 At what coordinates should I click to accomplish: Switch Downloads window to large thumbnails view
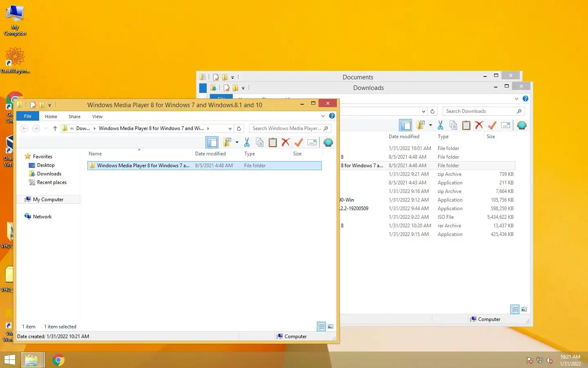(524, 309)
